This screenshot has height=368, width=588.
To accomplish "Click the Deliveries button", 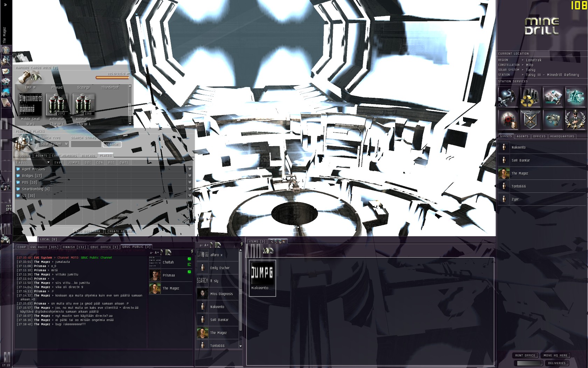I will 557,363.
